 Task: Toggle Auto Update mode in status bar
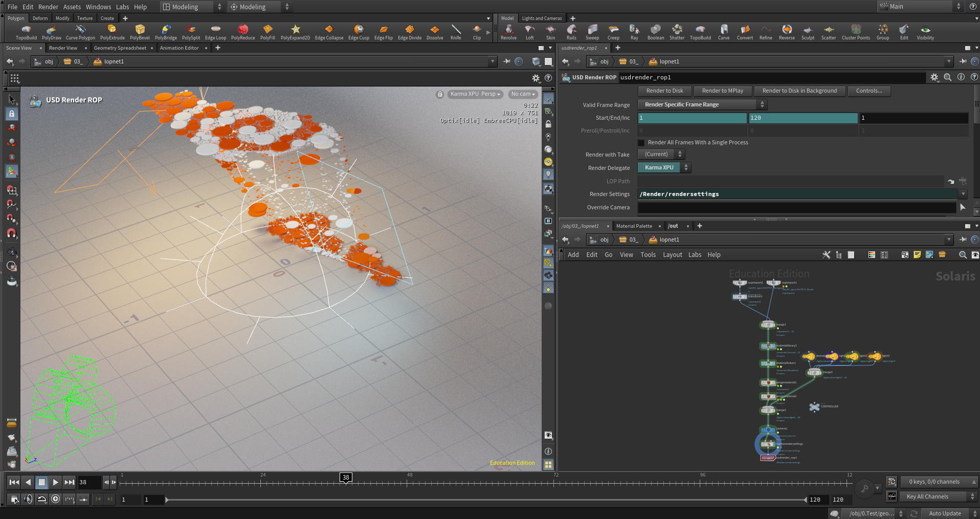click(945, 513)
